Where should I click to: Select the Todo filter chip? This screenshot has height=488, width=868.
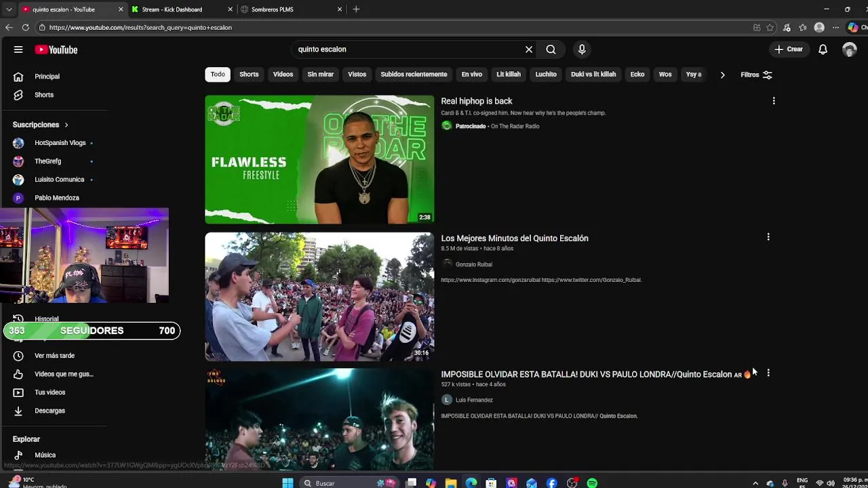pos(218,75)
